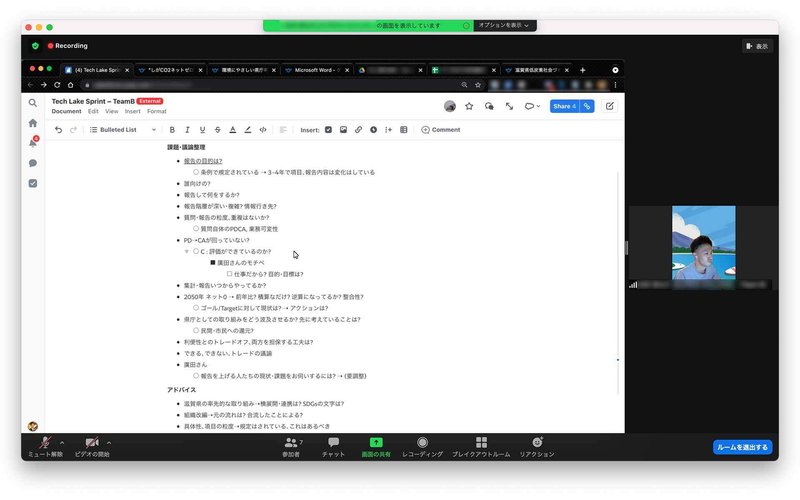Open the Zoom breakout rooms
The image size is (800, 500).
481,446
